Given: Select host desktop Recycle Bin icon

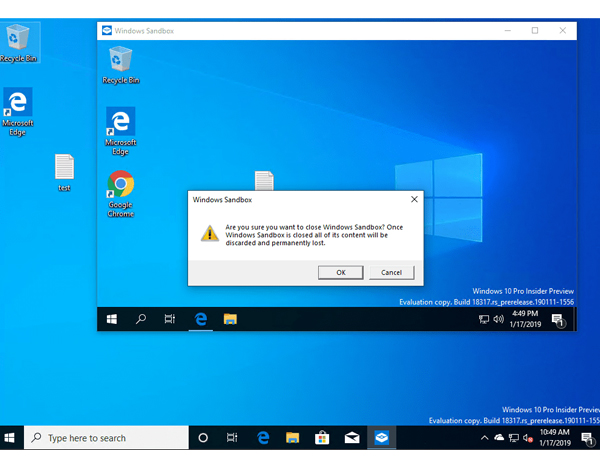Looking at the screenshot, I should pos(17,40).
